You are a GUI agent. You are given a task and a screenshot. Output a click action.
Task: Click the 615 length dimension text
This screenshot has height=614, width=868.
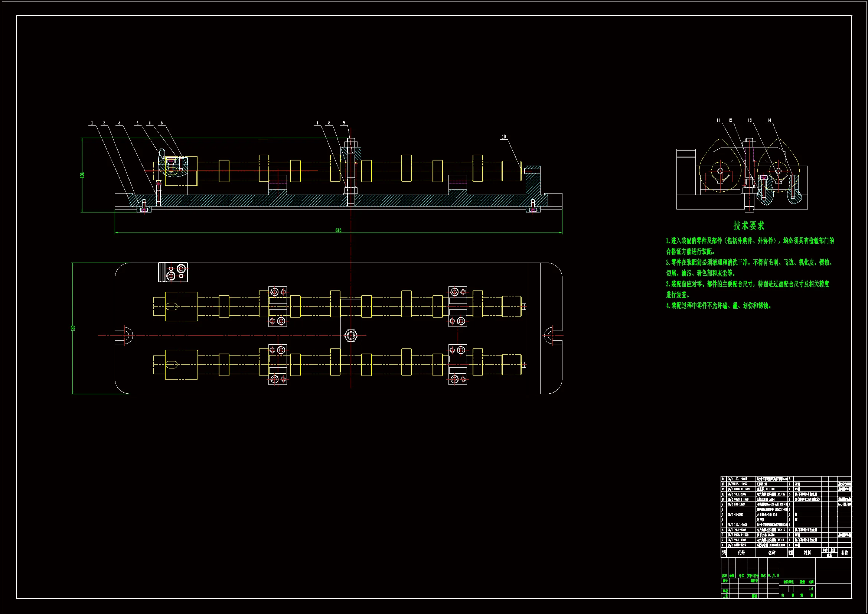pyautogui.click(x=338, y=230)
